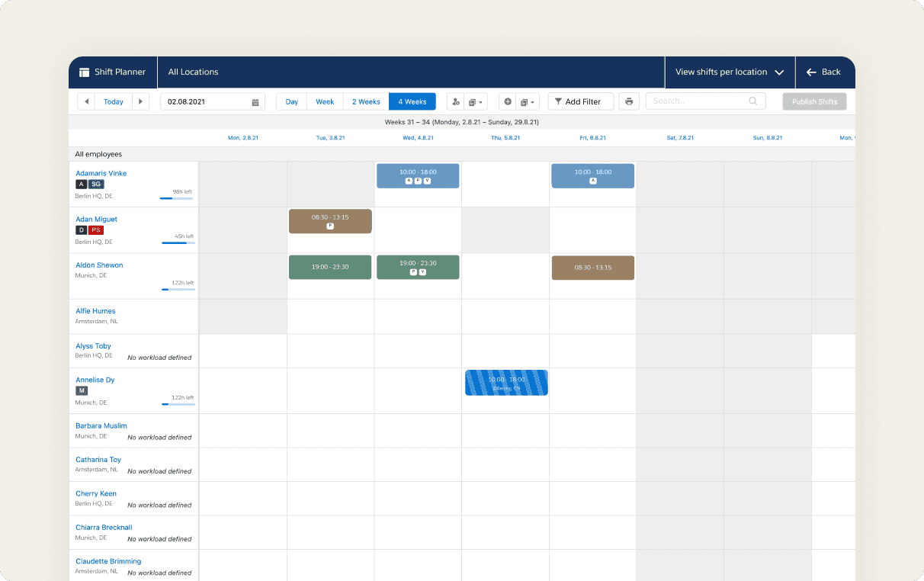This screenshot has width=924, height=581.
Task: Open the calendar picker icon in date field
Action: [255, 101]
